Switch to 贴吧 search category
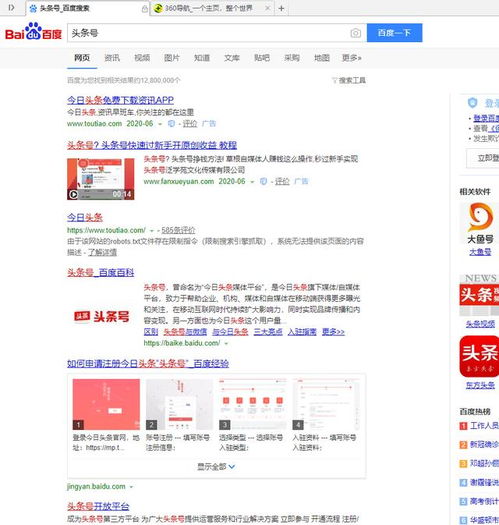The width and height of the screenshot is (499, 525). point(262,58)
